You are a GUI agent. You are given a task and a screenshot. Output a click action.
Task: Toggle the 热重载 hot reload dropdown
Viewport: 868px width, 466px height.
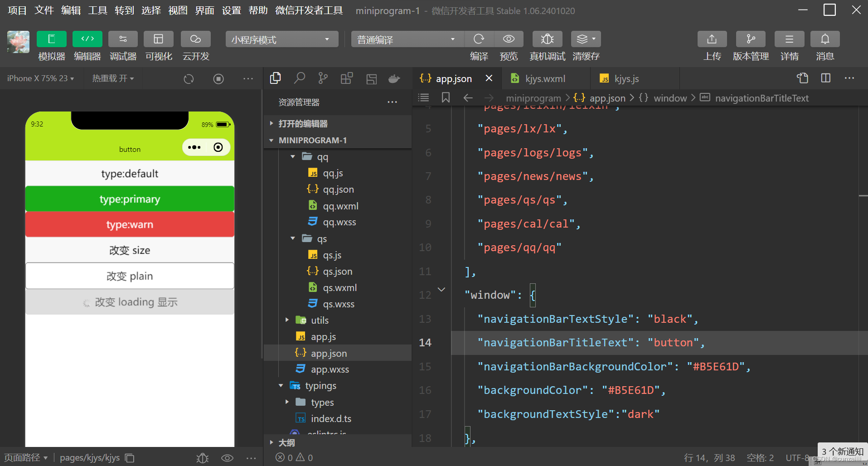click(113, 78)
